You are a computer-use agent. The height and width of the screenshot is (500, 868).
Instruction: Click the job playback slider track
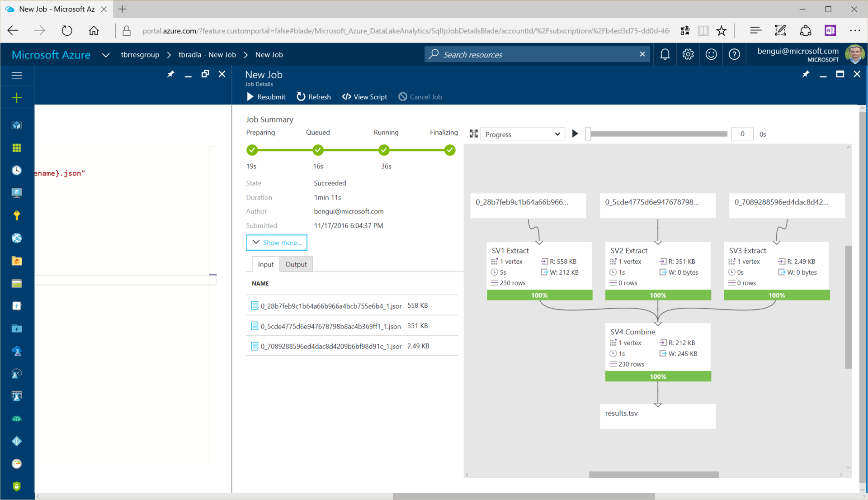[x=658, y=134]
